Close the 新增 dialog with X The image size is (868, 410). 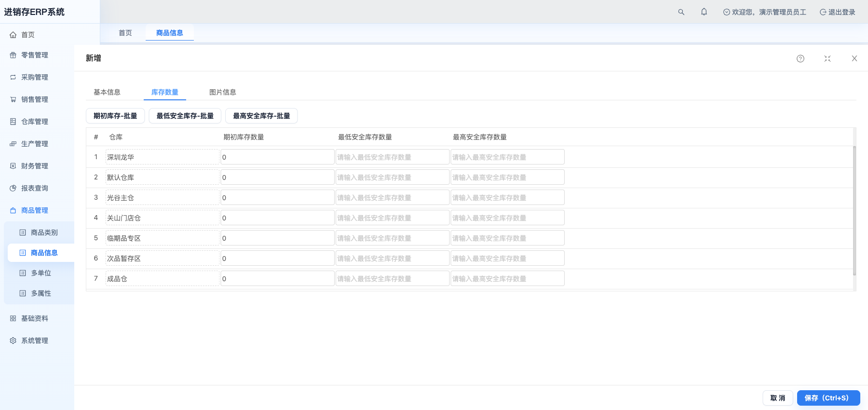[x=854, y=58]
